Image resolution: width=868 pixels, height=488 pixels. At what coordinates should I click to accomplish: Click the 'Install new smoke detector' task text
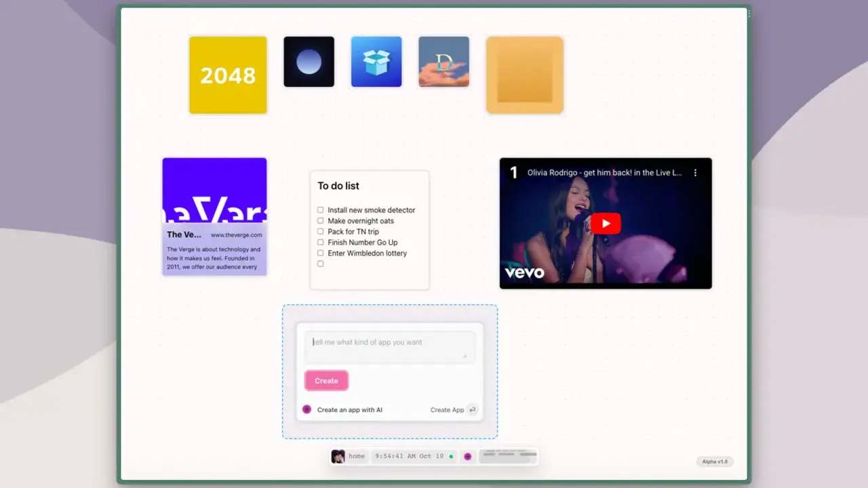point(372,210)
